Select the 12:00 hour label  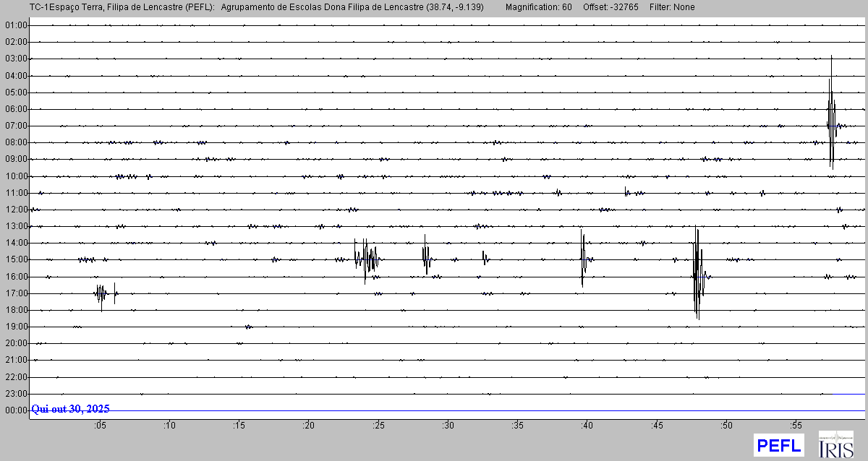[16, 210]
